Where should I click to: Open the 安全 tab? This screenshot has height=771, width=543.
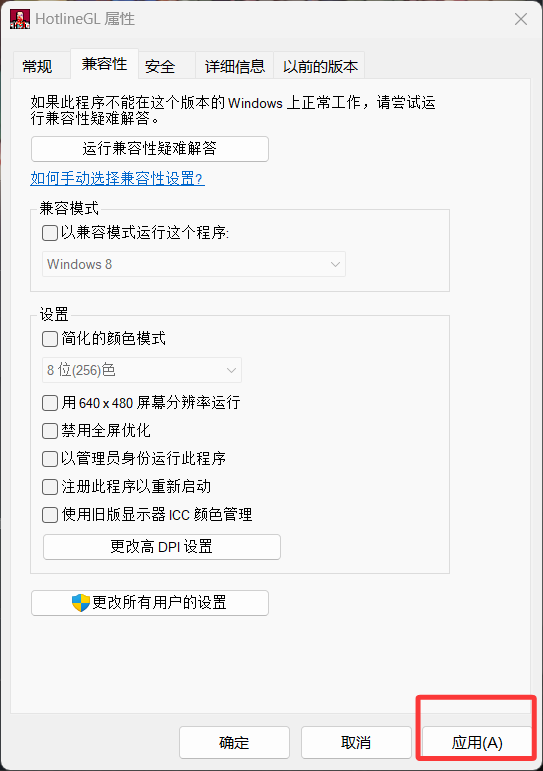click(x=160, y=66)
